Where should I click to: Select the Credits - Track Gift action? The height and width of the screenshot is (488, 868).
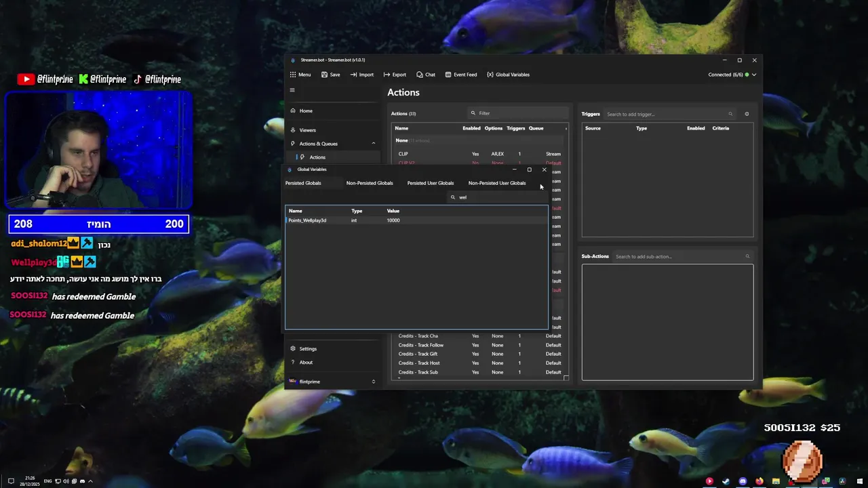(x=480, y=354)
